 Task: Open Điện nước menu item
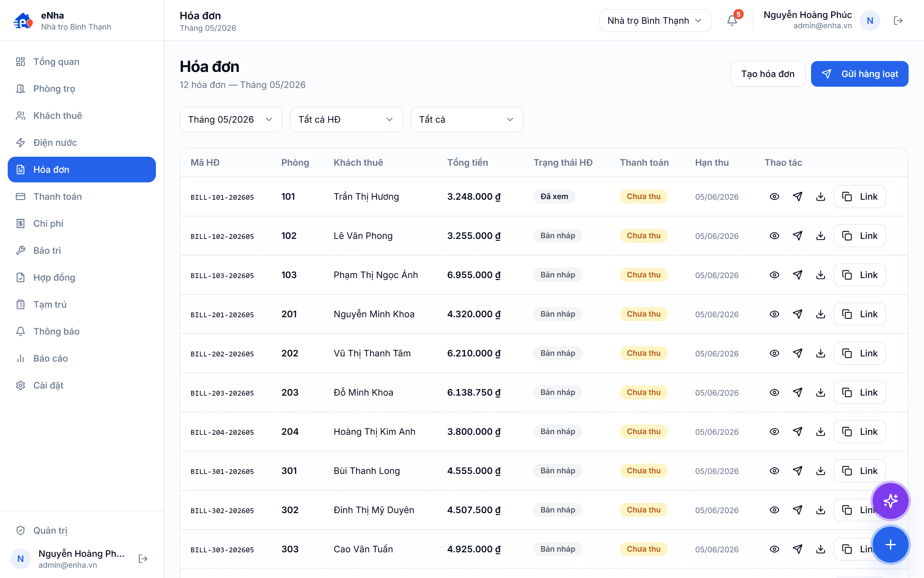pos(82,143)
